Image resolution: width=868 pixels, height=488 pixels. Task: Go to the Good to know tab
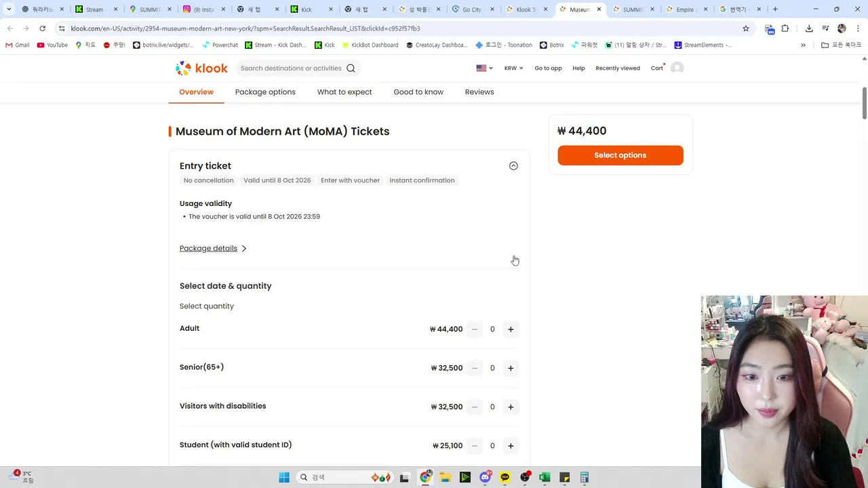[418, 91]
